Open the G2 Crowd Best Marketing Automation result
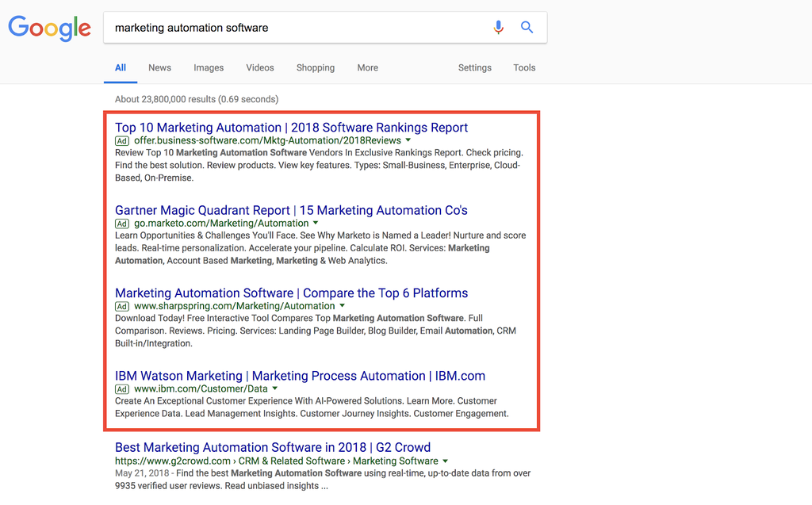This screenshot has height=505, width=812. tap(273, 447)
